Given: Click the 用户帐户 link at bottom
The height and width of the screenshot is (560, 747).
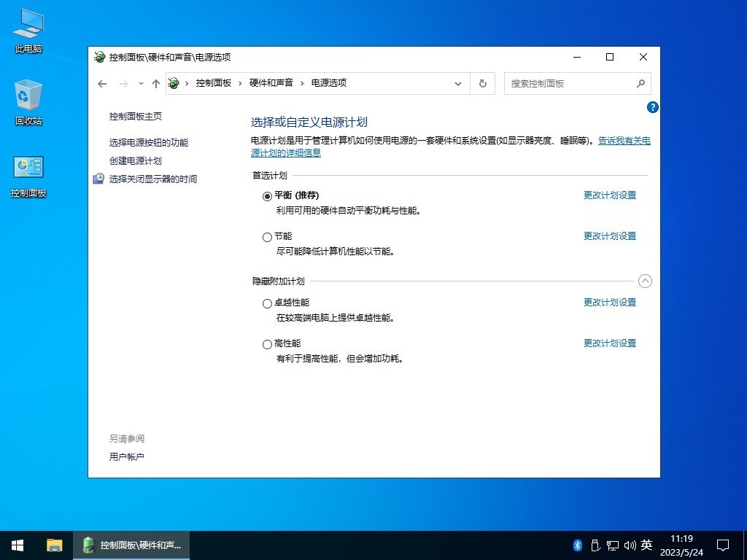Looking at the screenshot, I should tap(126, 456).
